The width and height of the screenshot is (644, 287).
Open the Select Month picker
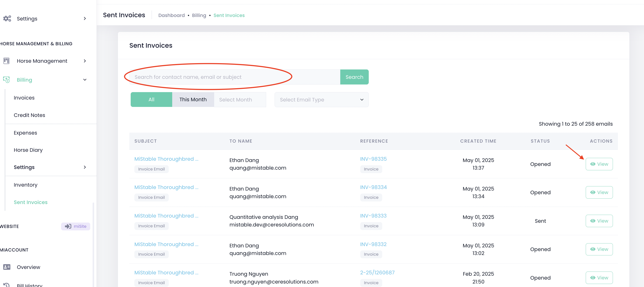pyautogui.click(x=240, y=100)
